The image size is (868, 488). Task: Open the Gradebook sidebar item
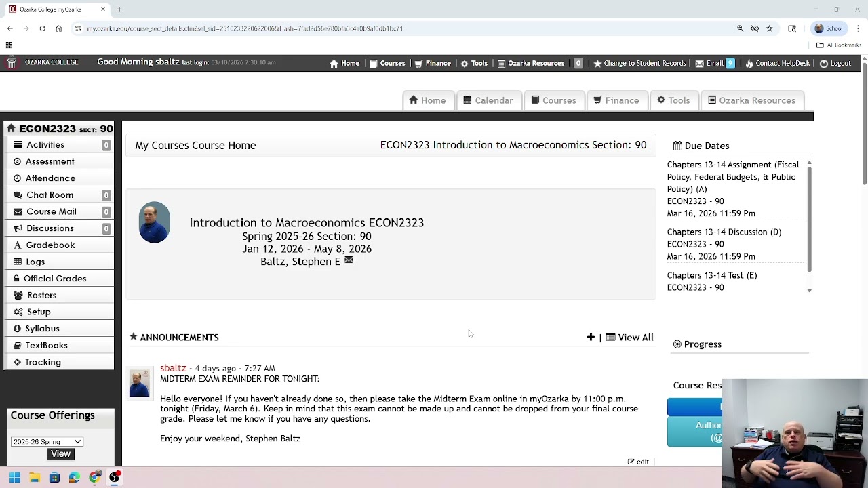click(60, 245)
